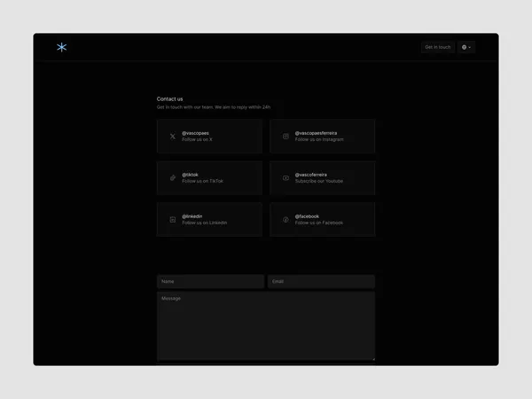Focus the Name input field

(210, 282)
